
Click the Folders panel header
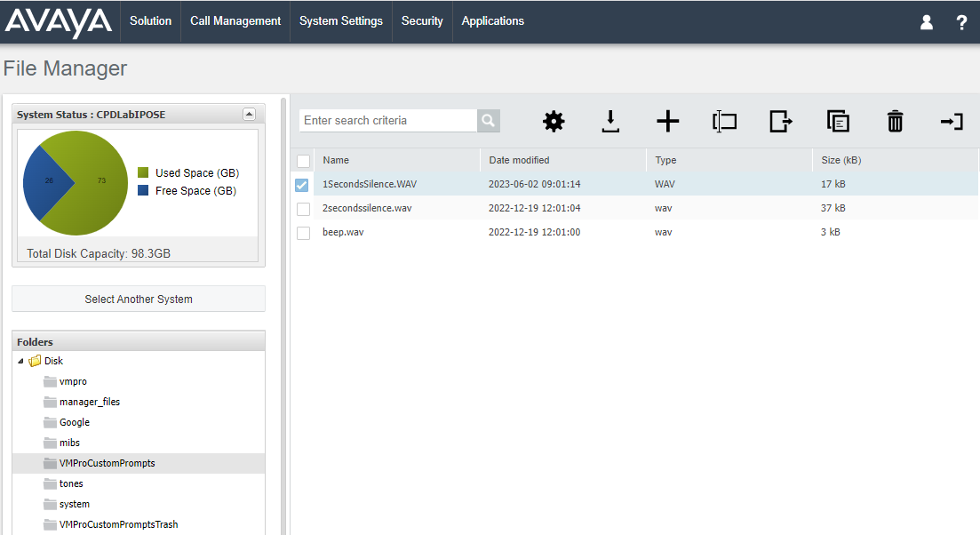(139, 341)
